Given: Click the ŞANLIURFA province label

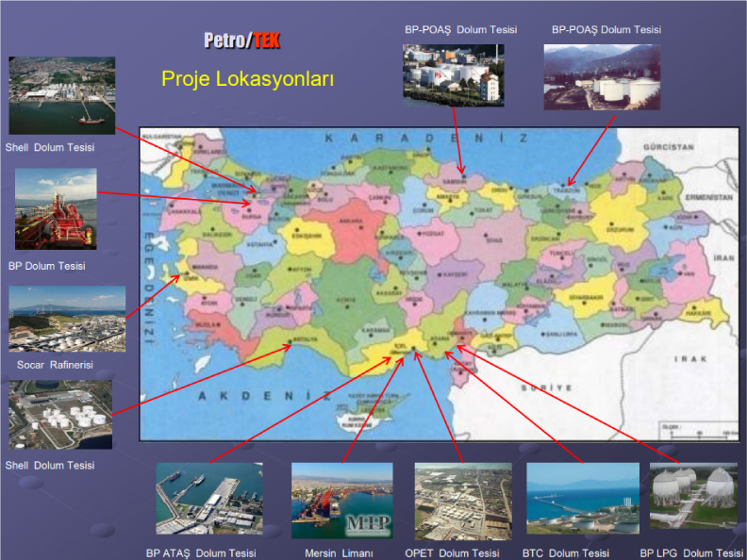Looking at the screenshot, I should click(x=561, y=334).
